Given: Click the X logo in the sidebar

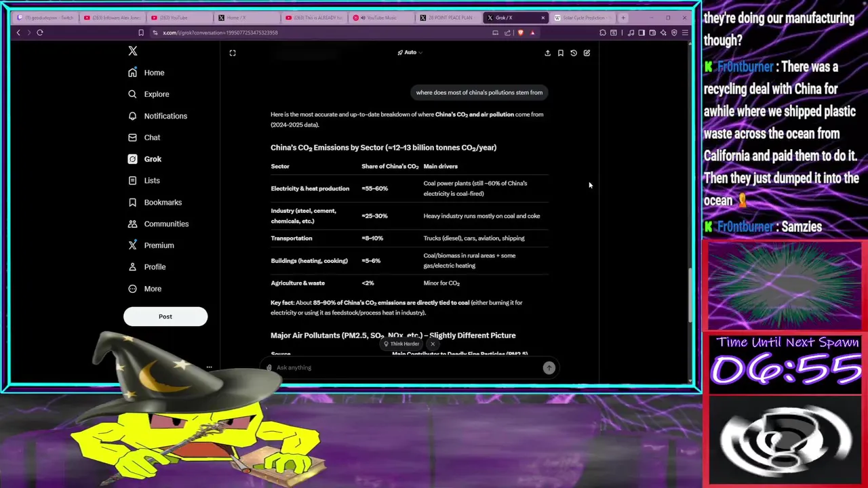Looking at the screenshot, I should tap(133, 51).
